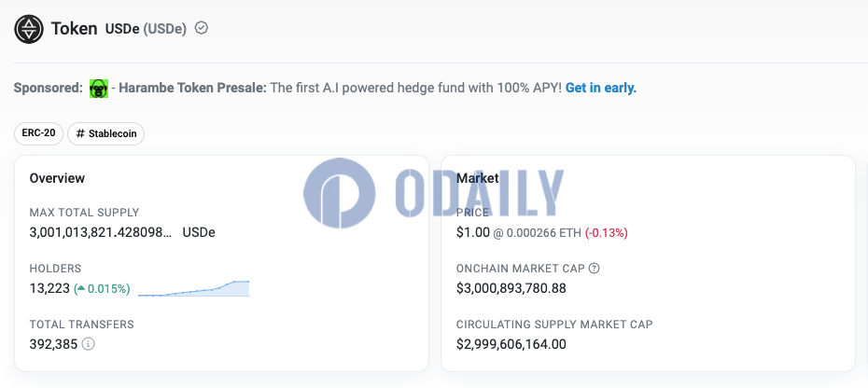
Task: Click the Overview card heading
Action: coord(57,178)
